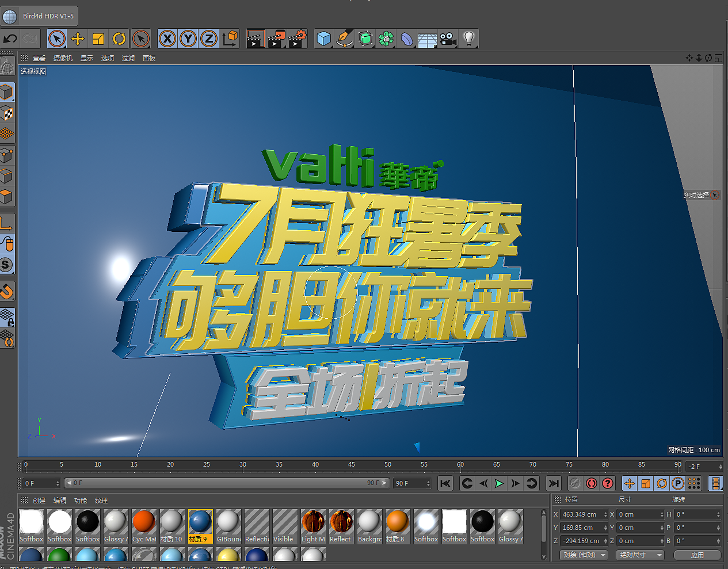Open the 绝对尺寸 dropdown
This screenshot has height=569, width=728.
641,555
